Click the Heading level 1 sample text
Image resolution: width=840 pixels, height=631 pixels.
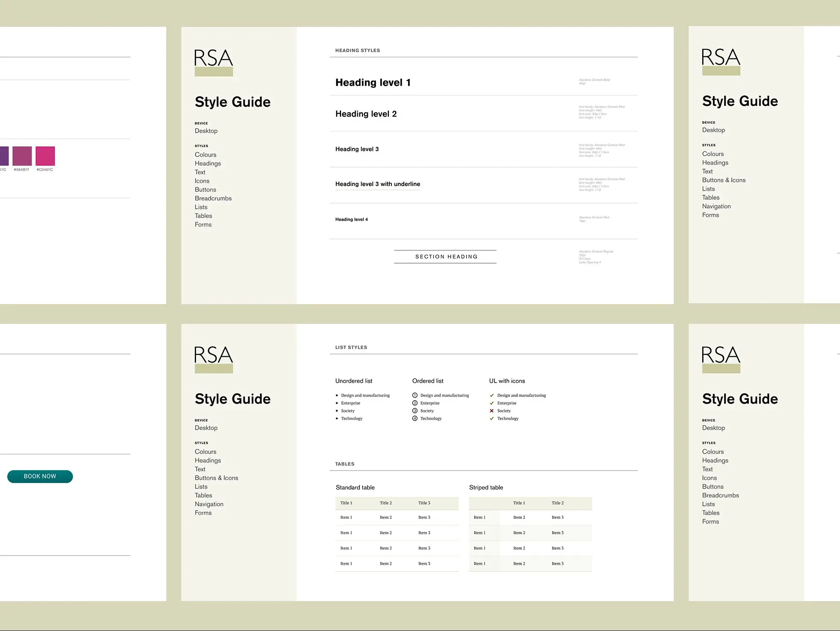pos(373,82)
